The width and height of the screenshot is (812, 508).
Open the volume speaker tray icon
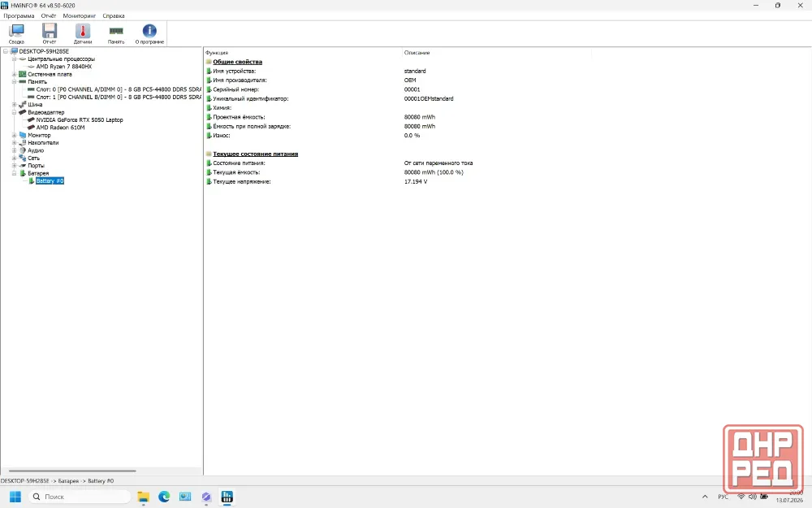pos(753,497)
